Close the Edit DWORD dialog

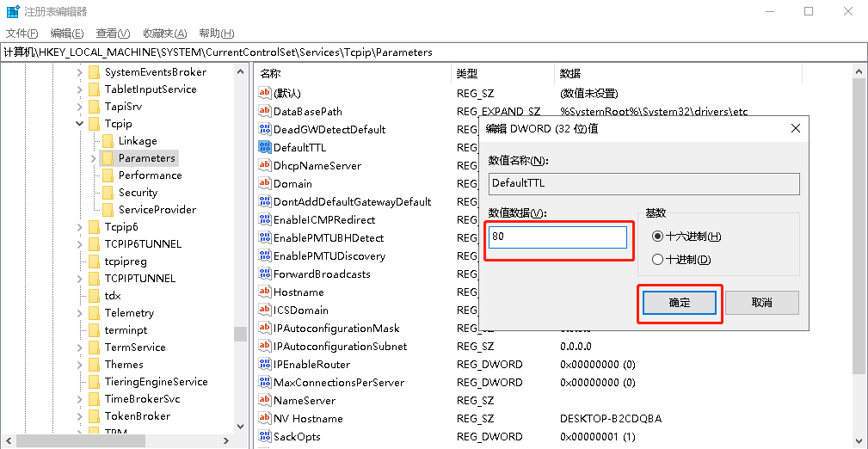point(794,128)
